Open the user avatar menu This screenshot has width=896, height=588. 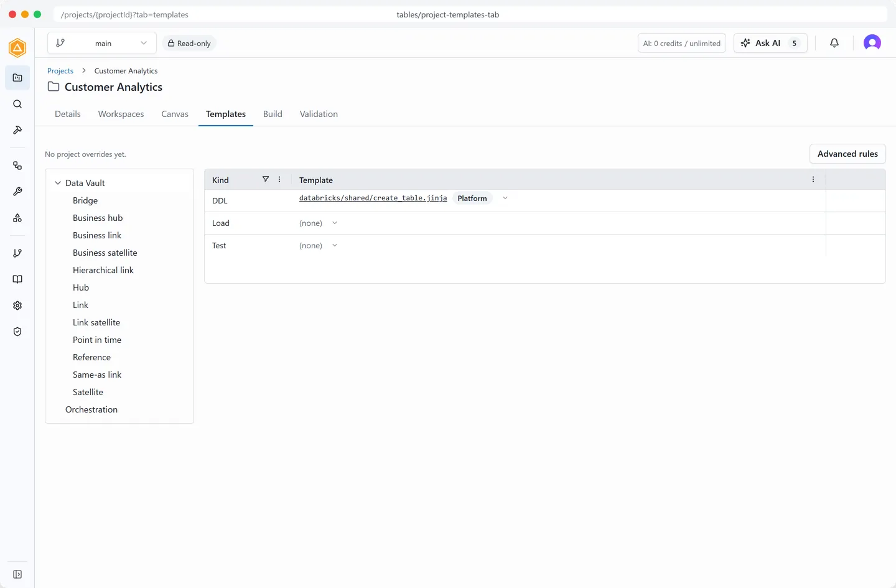[872, 43]
